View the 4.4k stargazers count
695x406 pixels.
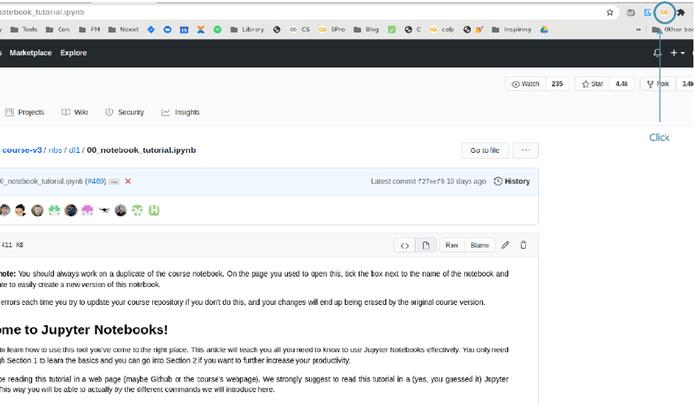[x=621, y=84]
